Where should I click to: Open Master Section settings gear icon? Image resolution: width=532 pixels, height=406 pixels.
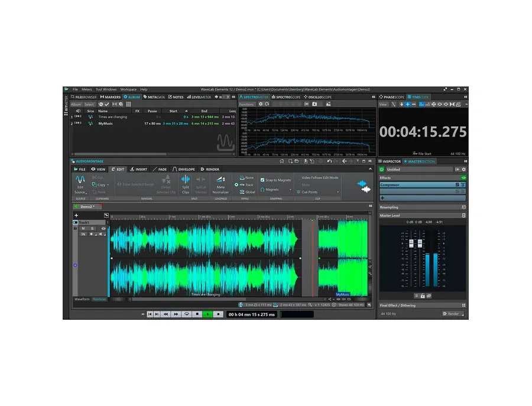click(x=463, y=169)
